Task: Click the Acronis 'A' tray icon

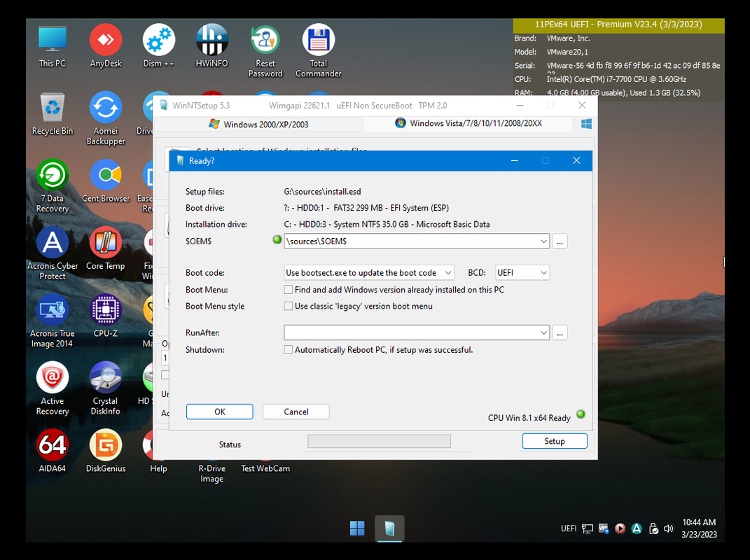Action: (636, 528)
